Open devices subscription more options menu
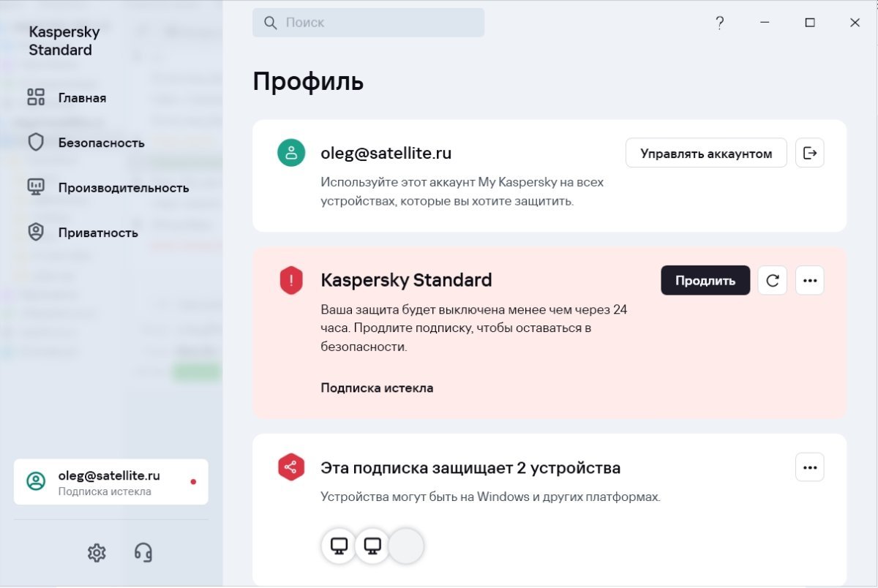 point(810,467)
